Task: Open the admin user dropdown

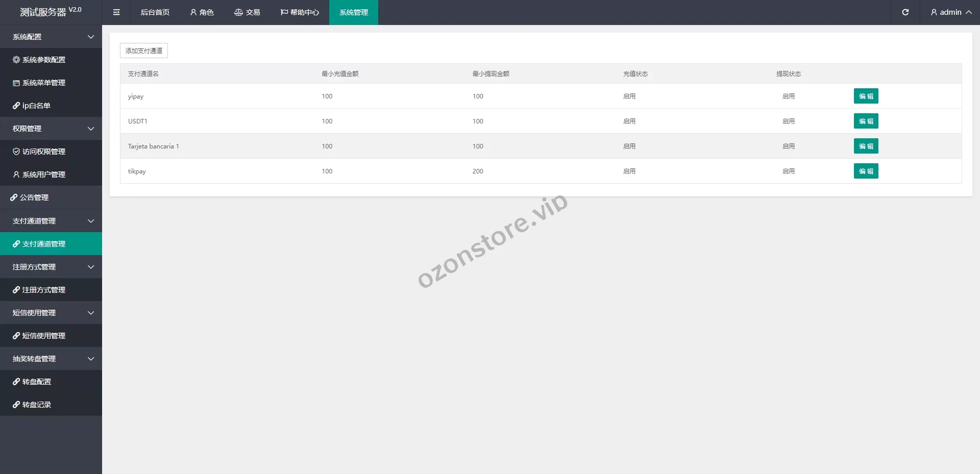Action: tap(950, 12)
